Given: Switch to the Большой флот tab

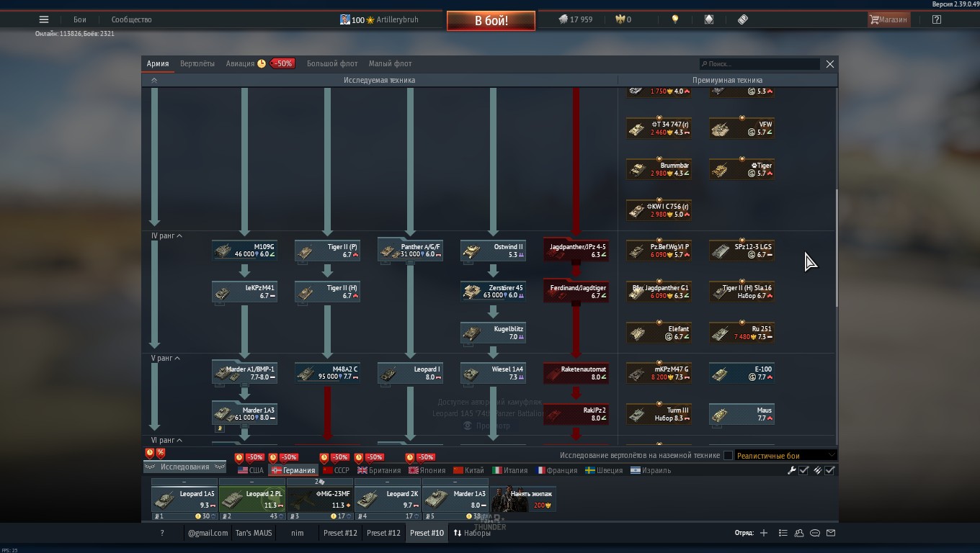Looking at the screenshot, I should [x=332, y=63].
